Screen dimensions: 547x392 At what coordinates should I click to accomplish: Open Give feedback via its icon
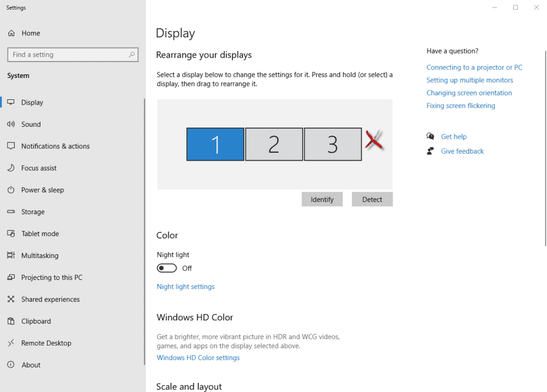(431, 151)
